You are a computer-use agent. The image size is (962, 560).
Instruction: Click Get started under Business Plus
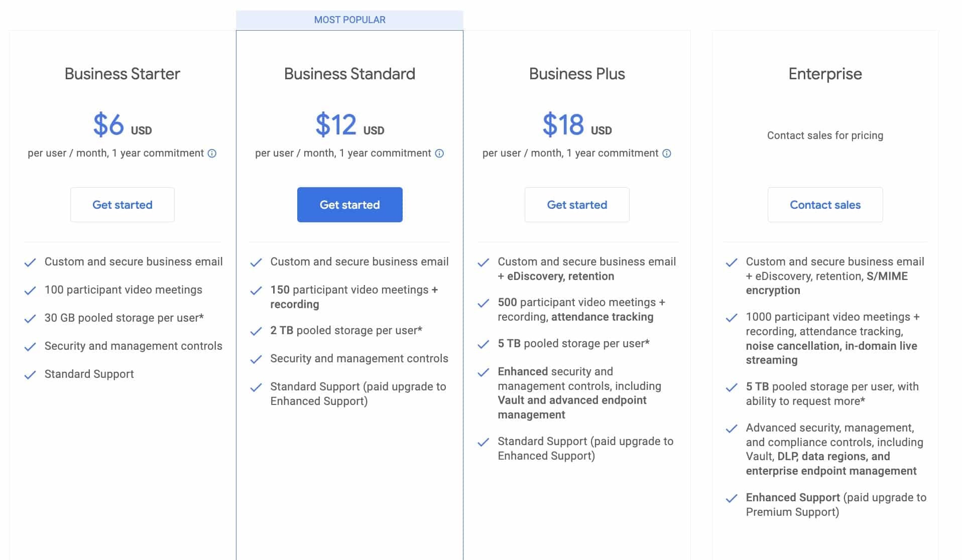[x=577, y=204]
